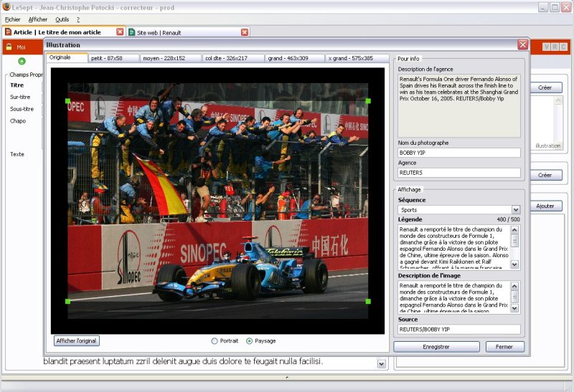The width and height of the screenshot is (574, 392).
Task: Click the down arrow below article text
Action: click(382, 364)
